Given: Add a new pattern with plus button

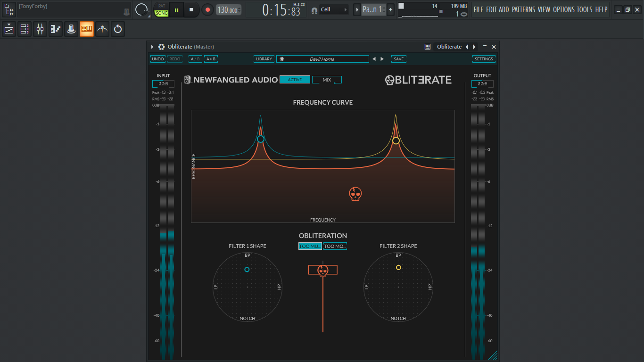Looking at the screenshot, I should coord(390,9).
